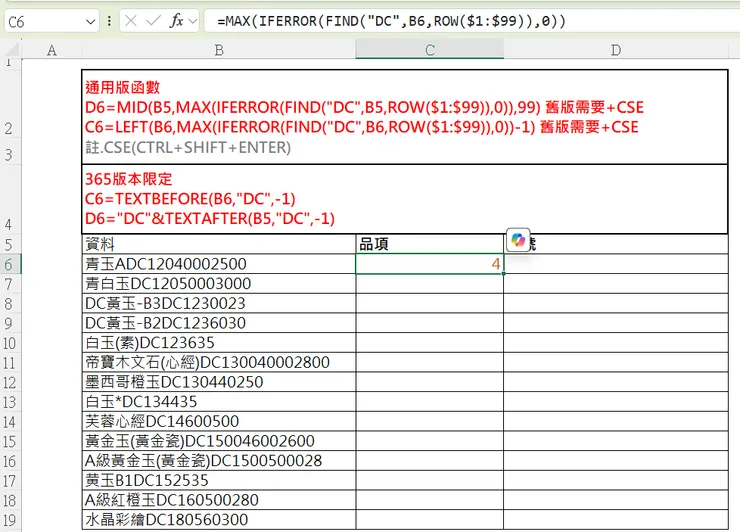Click the C6=TEXTBEFORE formula note
The image size is (740, 532).
tap(190, 199)
